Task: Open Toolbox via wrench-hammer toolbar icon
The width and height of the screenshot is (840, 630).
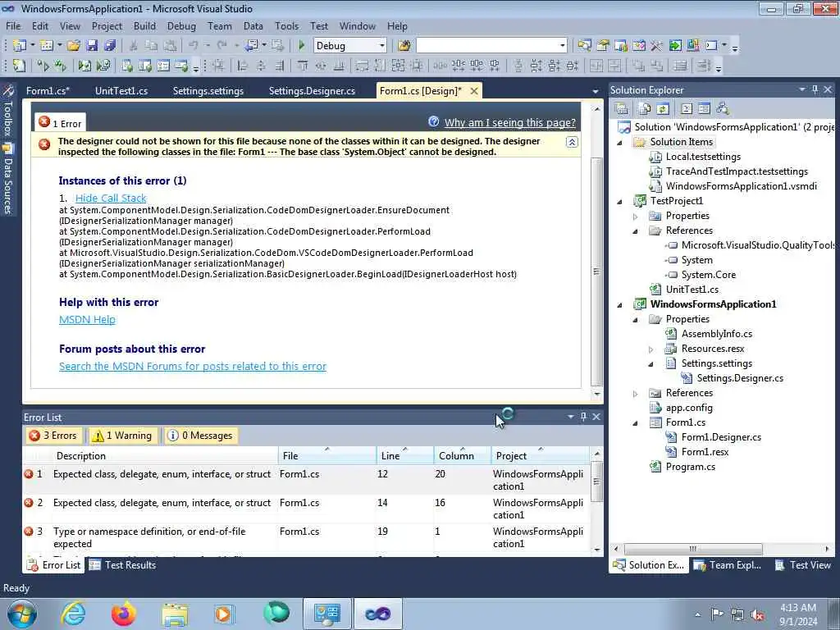Action: [657, 46]
